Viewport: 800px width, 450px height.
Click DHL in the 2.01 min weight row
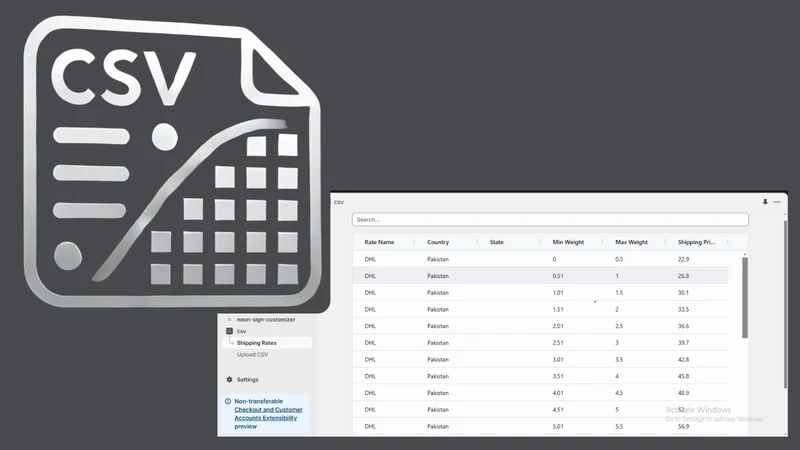[x=370, y=326]
